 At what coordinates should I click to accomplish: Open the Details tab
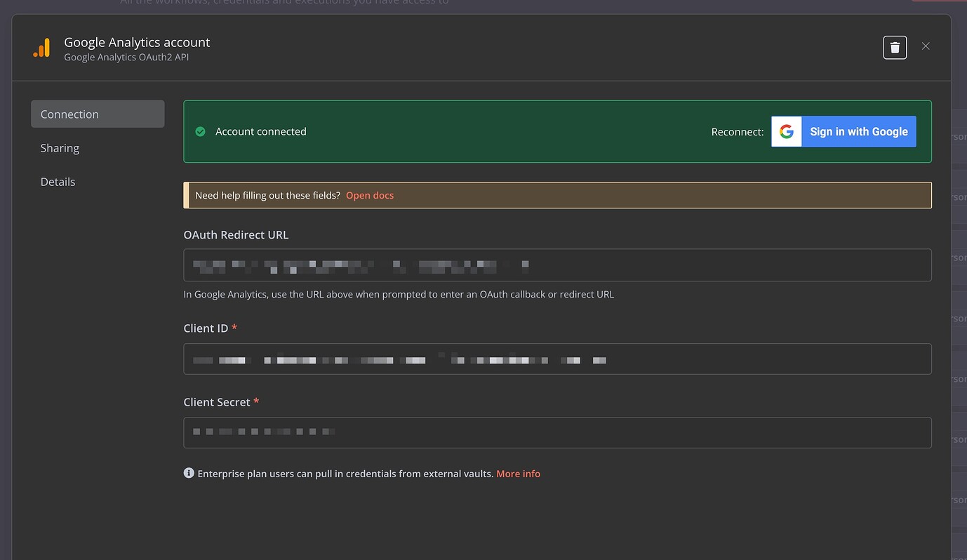tap(57, 182)
